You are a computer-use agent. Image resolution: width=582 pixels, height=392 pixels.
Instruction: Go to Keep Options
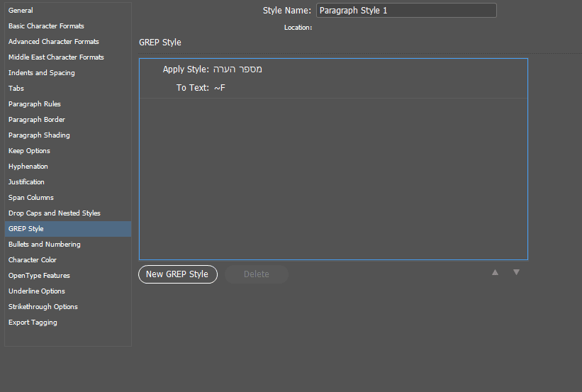(x=29, y=151)
